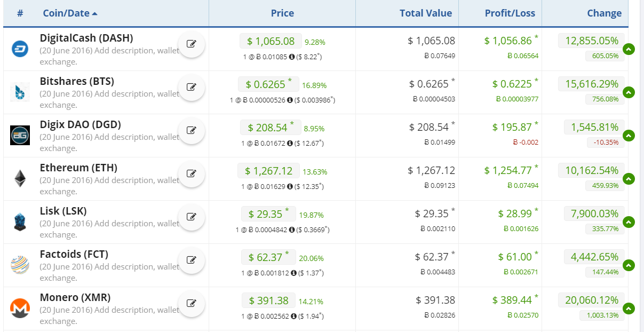This screenshot has height=332, width=644.
Task: Click the 15,616.29% change value
Action: [591, 84]
